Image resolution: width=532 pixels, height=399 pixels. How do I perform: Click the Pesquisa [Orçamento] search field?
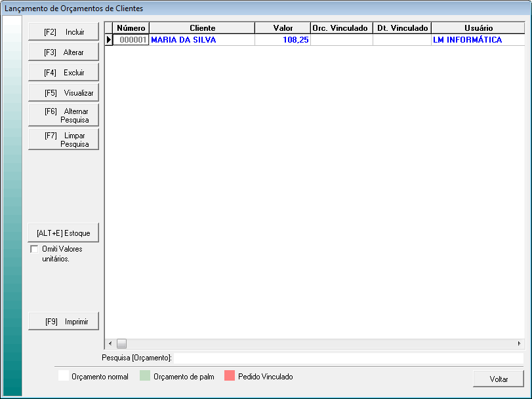click(348, 358)
